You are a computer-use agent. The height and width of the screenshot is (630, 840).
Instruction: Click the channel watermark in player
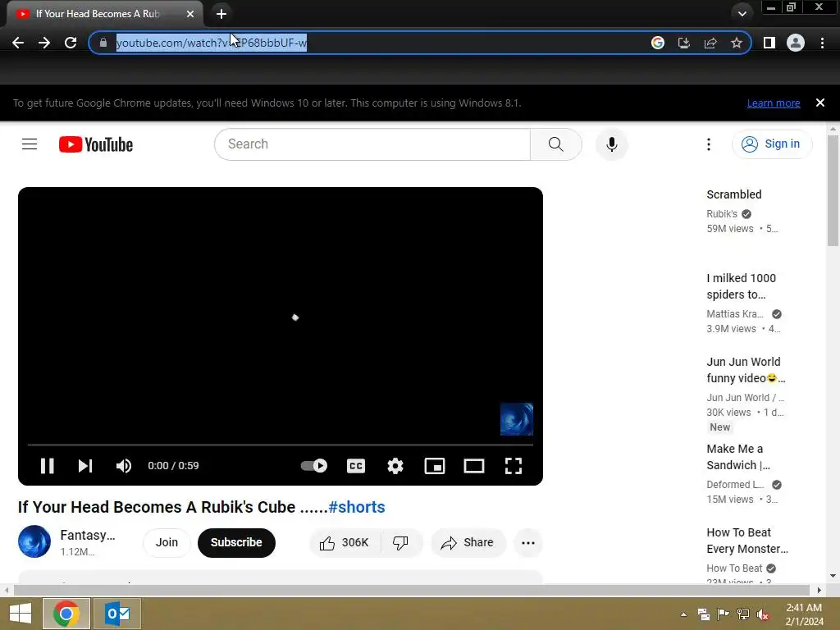[517, 419]
